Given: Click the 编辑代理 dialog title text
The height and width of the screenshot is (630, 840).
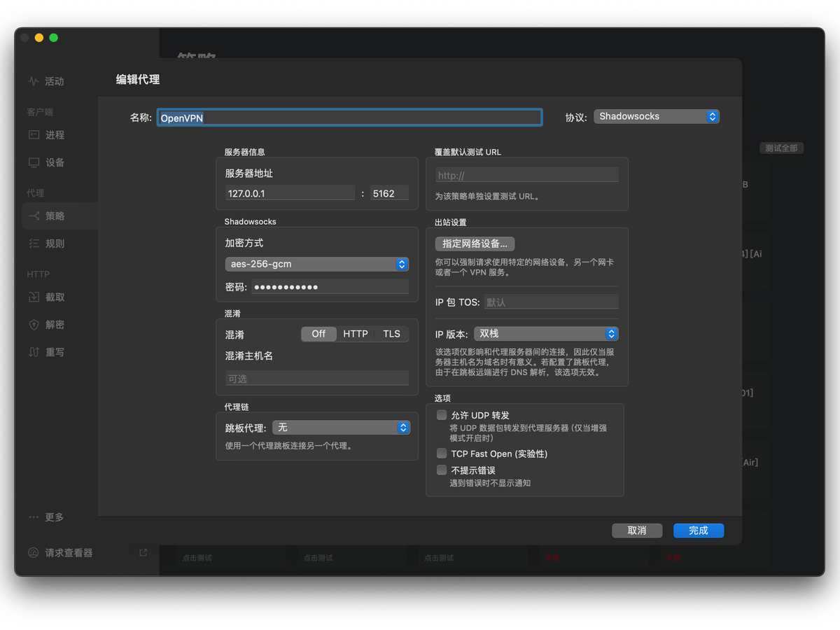Looking at the screenshot, I should tap(138, 80).
